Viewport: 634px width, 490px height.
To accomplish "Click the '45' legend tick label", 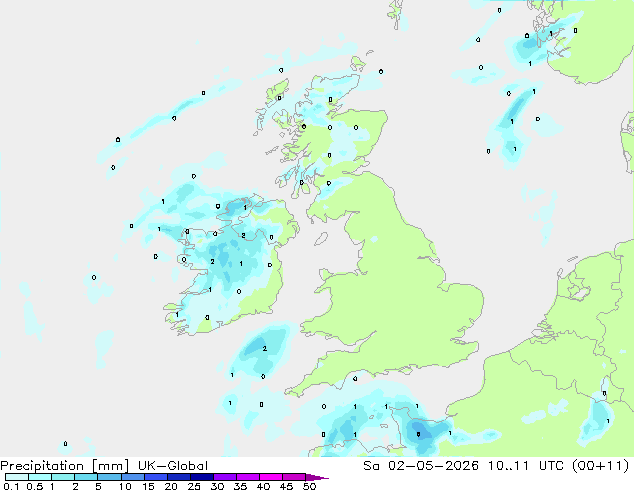I will 287,486.
